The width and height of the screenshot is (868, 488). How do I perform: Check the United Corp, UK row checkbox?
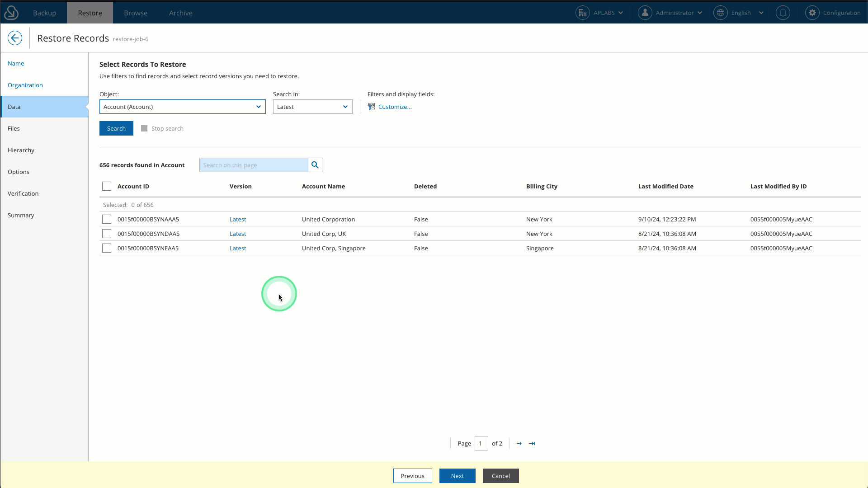107,234
